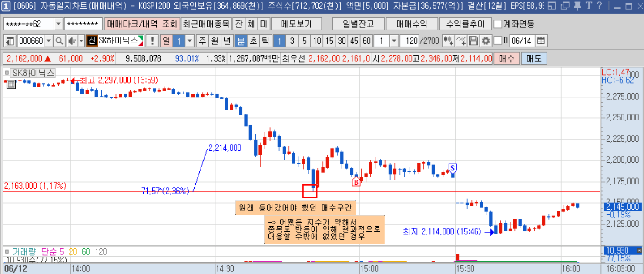Expand the stock code 000660 dropdown
This screenshot has width=644, height=274.
(x=48, y=41)
